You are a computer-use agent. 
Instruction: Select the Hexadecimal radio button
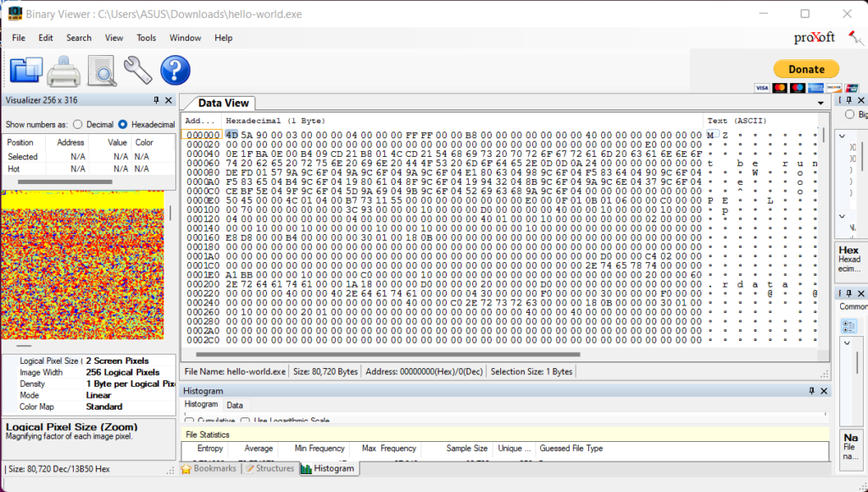pos(123,125)
